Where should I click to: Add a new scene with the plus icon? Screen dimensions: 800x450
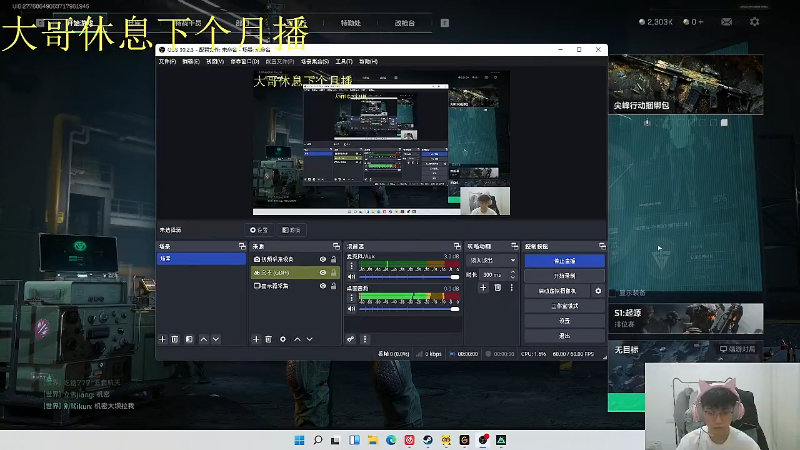click(x=162, y=339)
